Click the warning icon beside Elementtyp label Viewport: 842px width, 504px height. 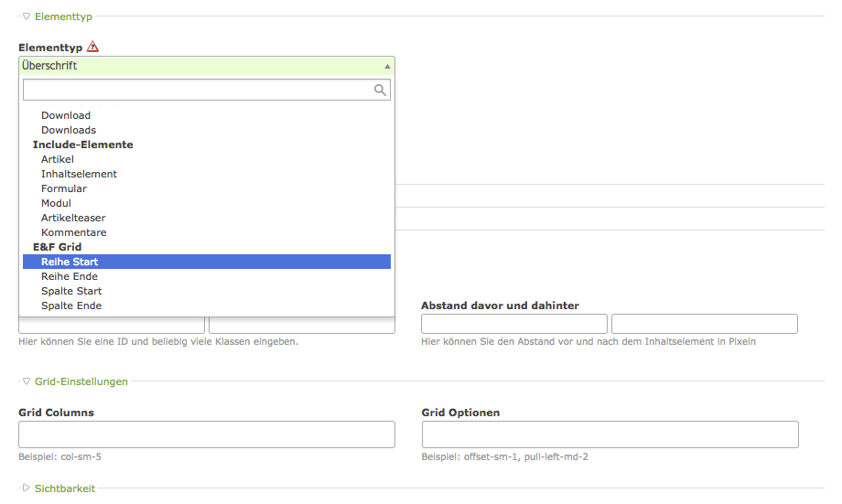click(x=92, y=47)
